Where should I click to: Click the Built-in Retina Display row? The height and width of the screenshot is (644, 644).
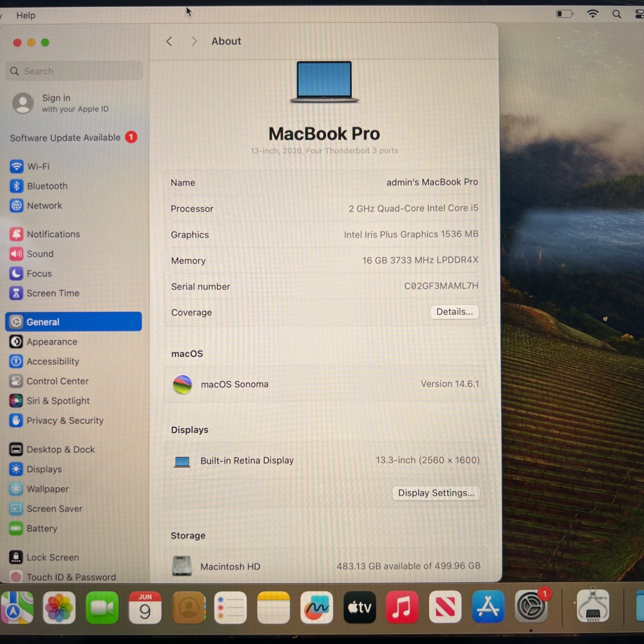325,461
